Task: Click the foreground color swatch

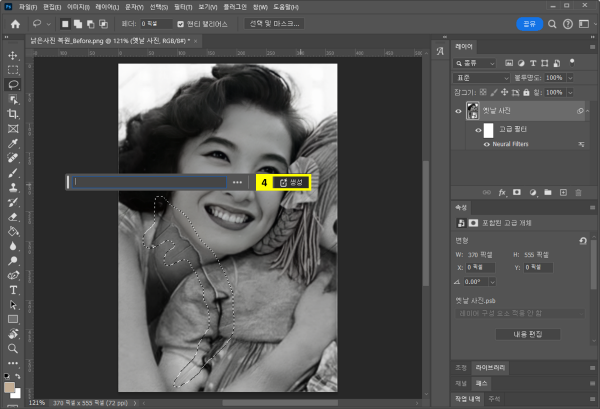Action: tap(10, 385)
